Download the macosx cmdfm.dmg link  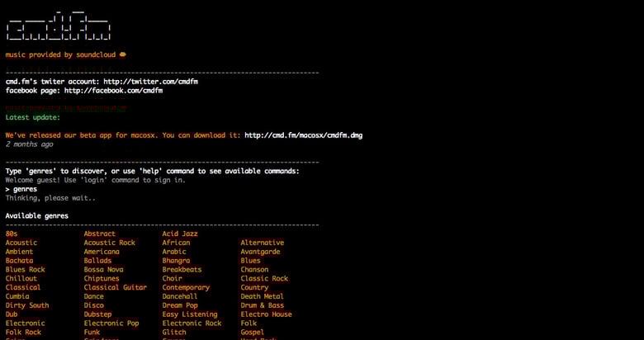point(304,135)
